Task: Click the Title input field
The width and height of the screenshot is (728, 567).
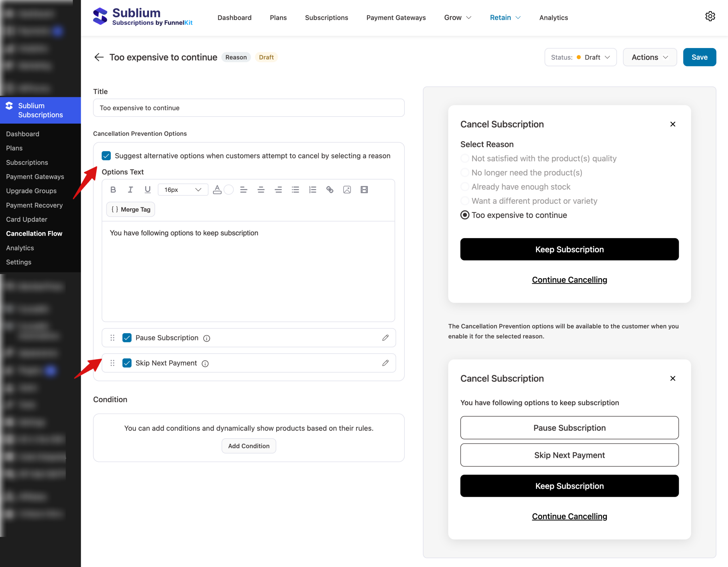Action: click(249, 108)
